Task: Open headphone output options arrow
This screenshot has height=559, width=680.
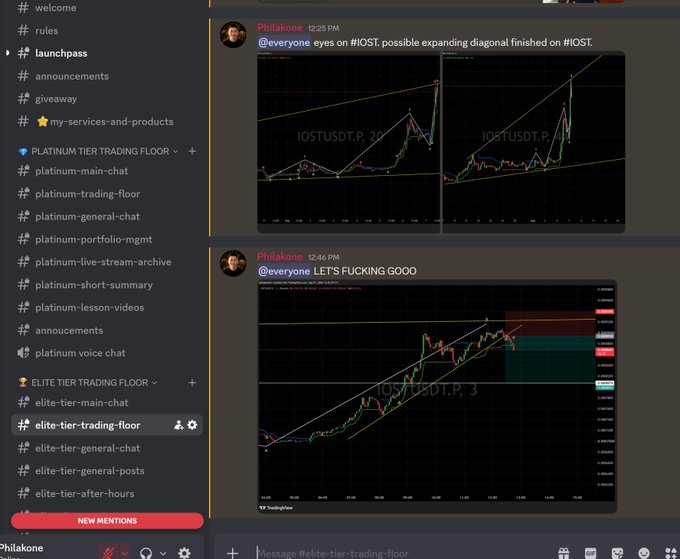Action: click(x=163, y=554)
